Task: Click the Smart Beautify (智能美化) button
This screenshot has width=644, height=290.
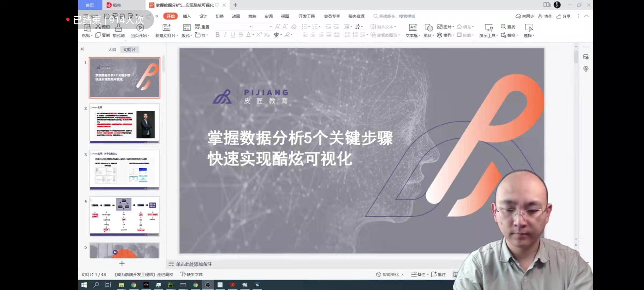Action: point(390,274)
